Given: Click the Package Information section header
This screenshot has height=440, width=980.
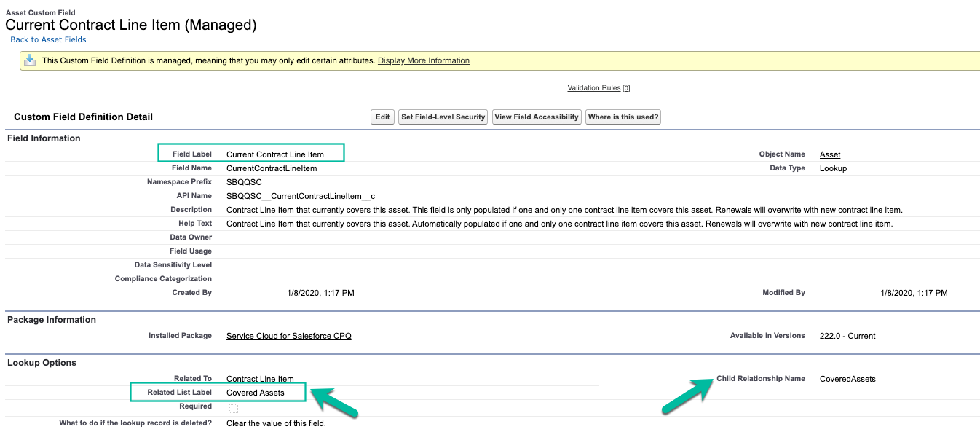Looking at the screenshot, I should tap(51, 320).
